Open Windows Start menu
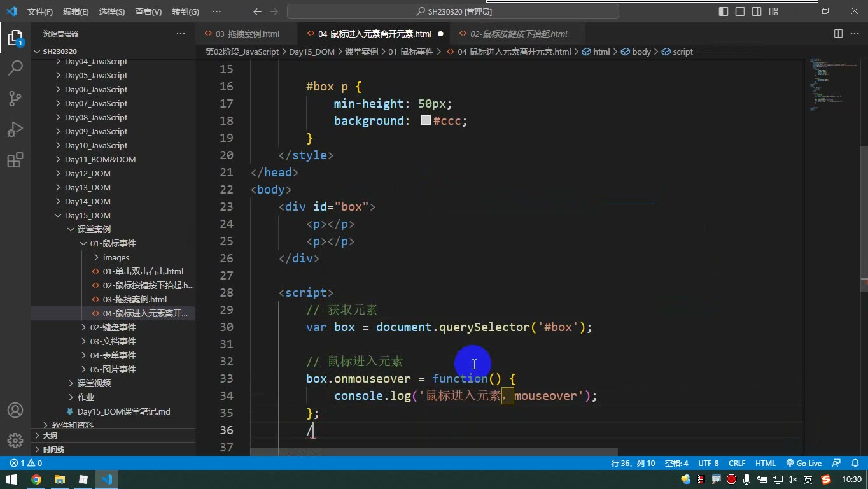The image size is (868, 489). [x=11, y=479]
